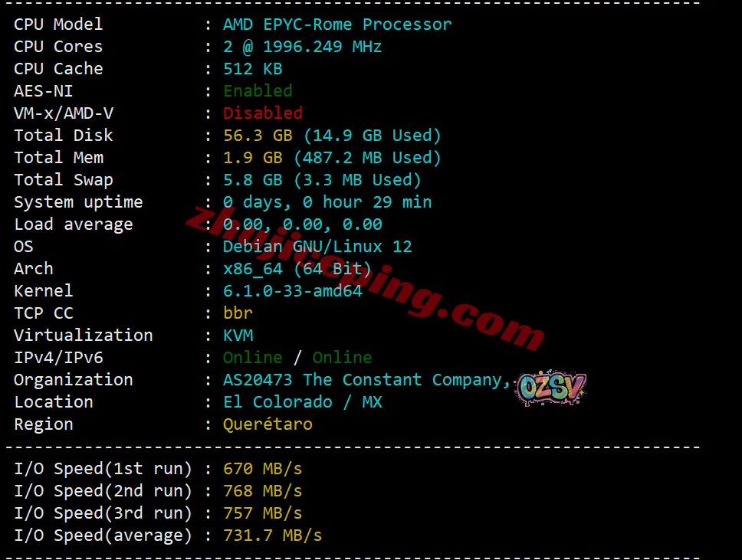Click the El Colorado / MX location
Viewport: 742px width, 560px height.
click(302, 402)
